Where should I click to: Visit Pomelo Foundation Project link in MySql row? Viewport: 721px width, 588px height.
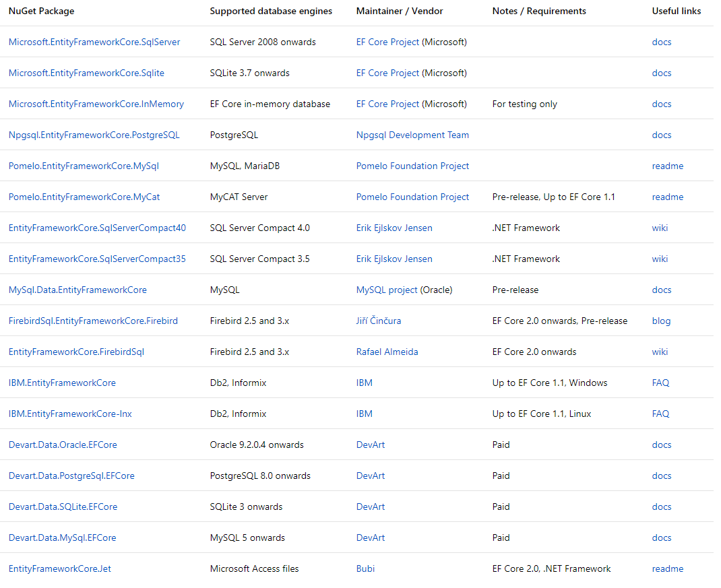point(412,166)
